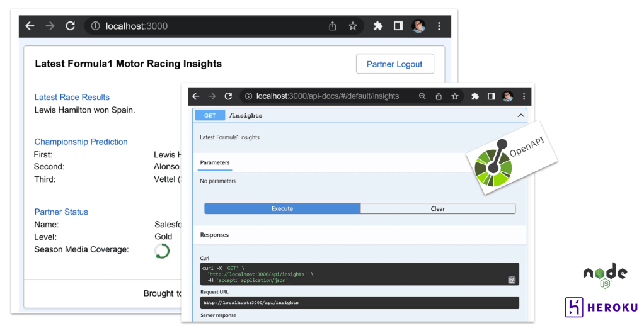This screenshot has width=644, height=328.
Task: Copy the curl command to clipboard
Action: (x=512, y=280)
